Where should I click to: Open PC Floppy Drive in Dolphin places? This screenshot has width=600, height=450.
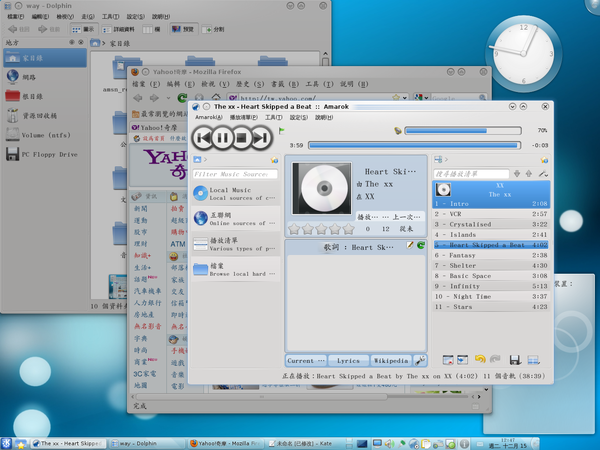pos(45,154)
